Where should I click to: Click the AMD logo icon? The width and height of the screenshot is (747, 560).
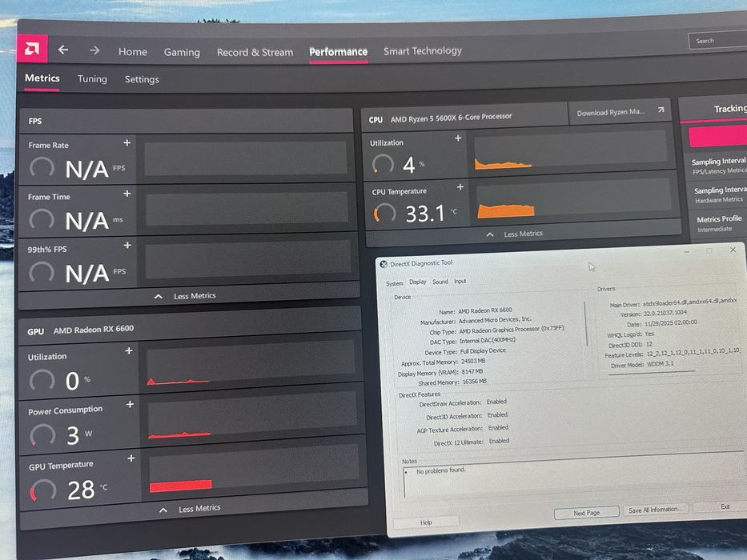32,49
